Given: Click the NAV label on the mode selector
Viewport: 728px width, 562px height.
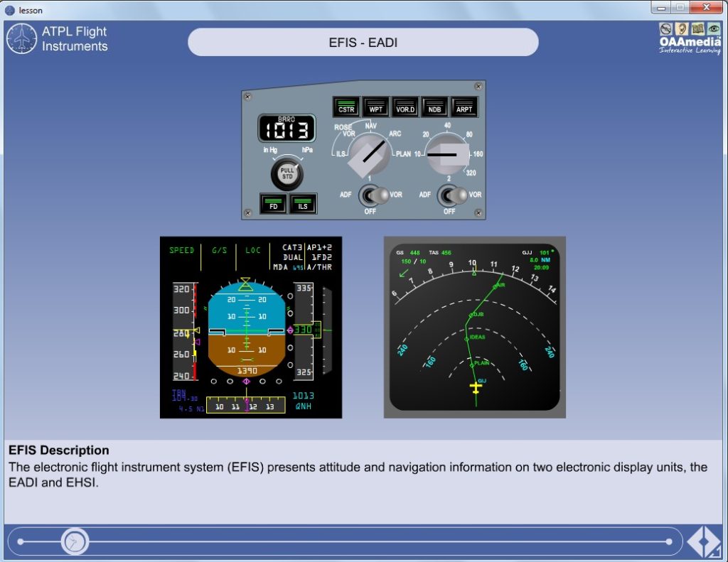Looking at the screenshot, I should coord(371,126).
